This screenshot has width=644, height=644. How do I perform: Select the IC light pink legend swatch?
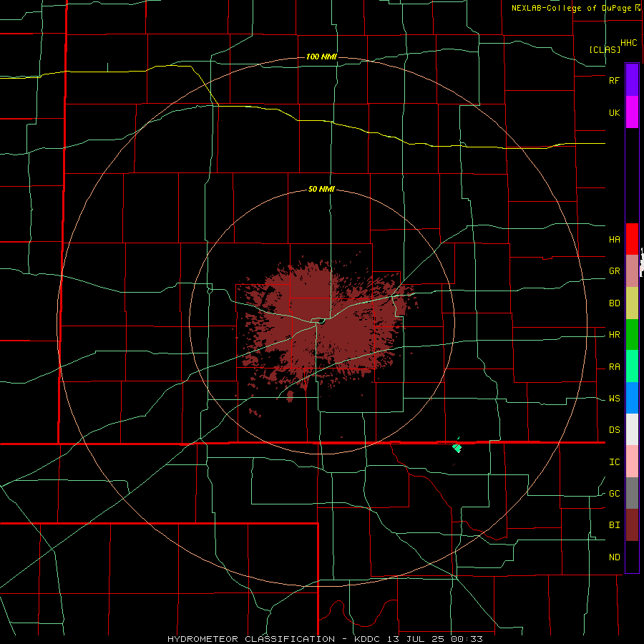(x=632, y=462)
